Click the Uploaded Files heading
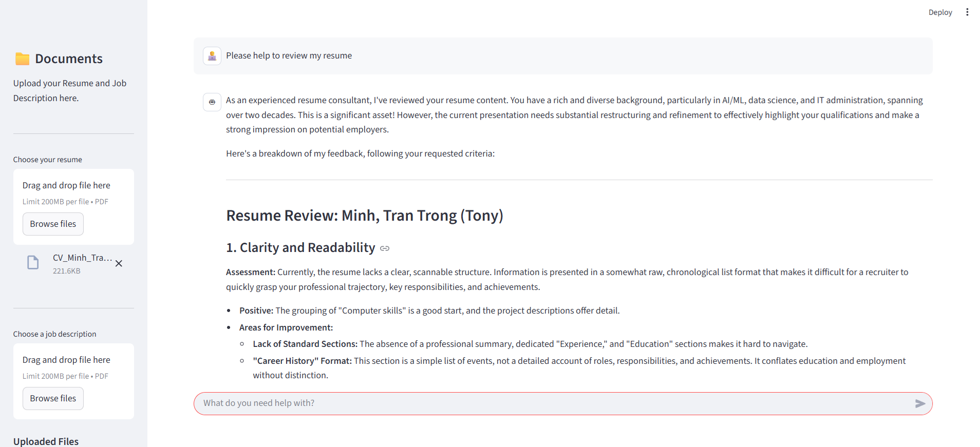Image resolution: width=980 pixels, height=447 pixels. pyautogui.click(x=46, y=441)
